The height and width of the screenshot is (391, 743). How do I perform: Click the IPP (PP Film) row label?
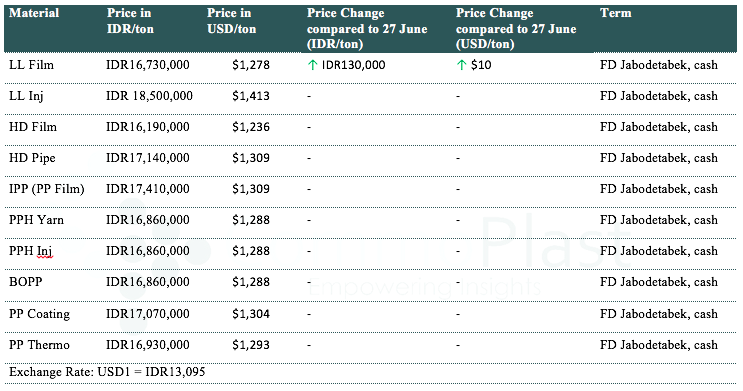click(46, 189)
